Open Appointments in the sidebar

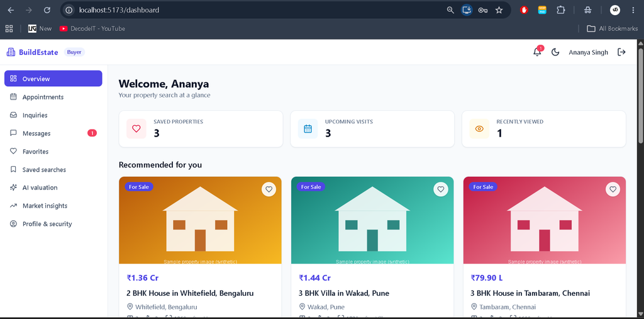pyautogui.click(x=53, y=97)
